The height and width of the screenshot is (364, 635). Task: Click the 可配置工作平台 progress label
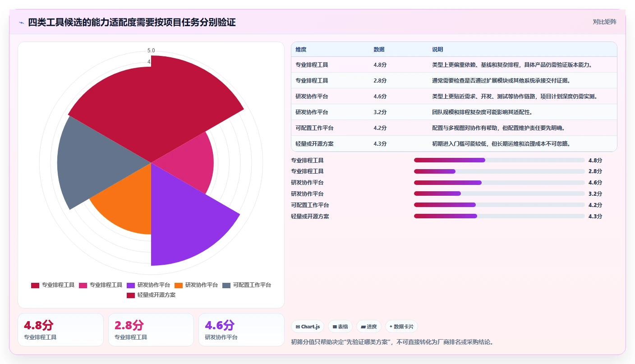310,205
